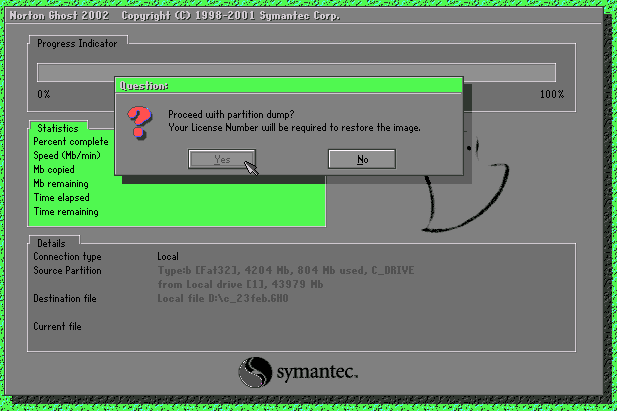
Task: Click the 'Local' connection type value
Action: [x=168, y=257]
